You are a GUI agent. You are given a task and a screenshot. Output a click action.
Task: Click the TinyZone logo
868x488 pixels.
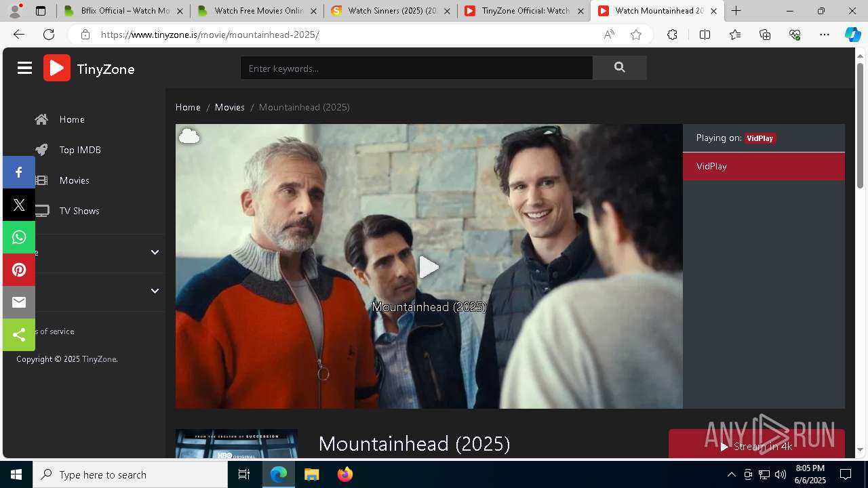(89, 68)
